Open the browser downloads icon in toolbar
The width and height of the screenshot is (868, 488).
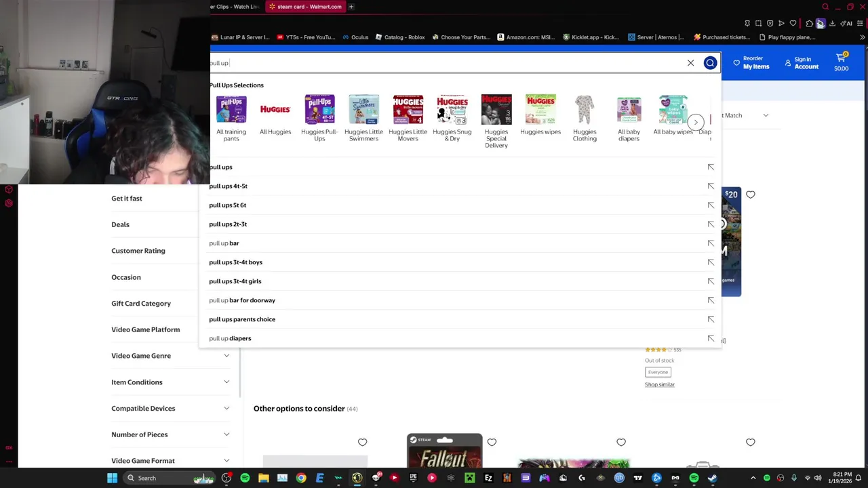click(832, 24)
